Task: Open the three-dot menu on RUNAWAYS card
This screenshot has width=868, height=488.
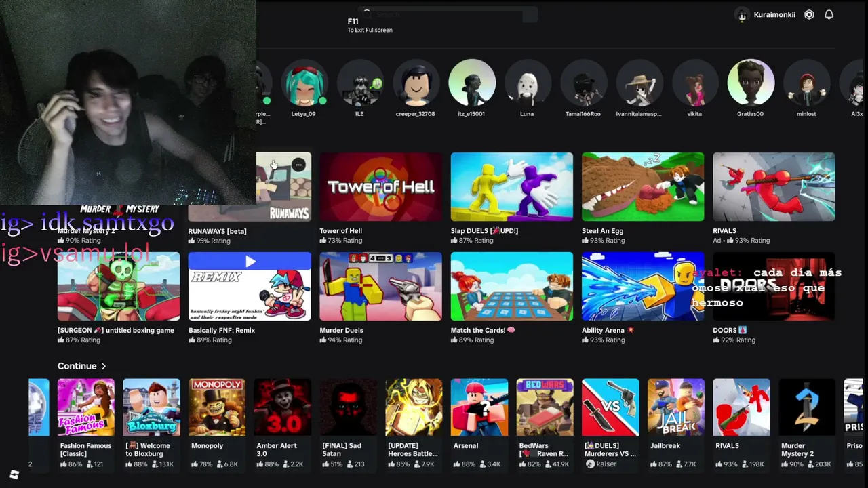Action: (298, 165)
